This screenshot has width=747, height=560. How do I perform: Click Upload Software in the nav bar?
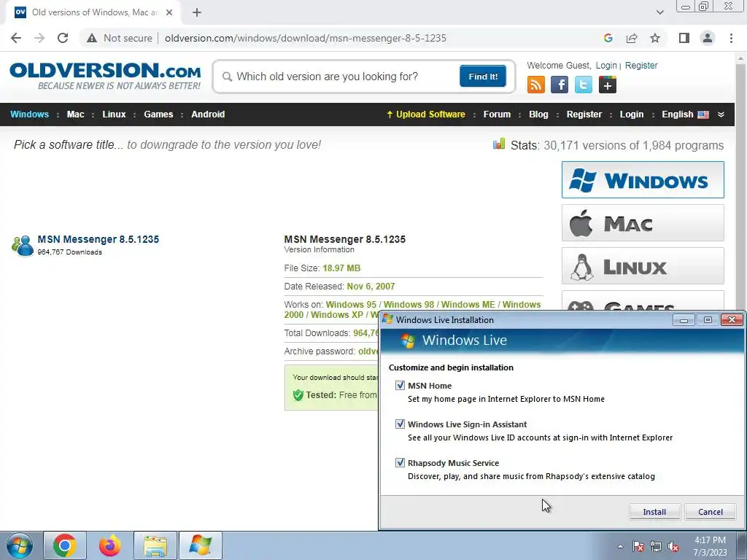426,114
